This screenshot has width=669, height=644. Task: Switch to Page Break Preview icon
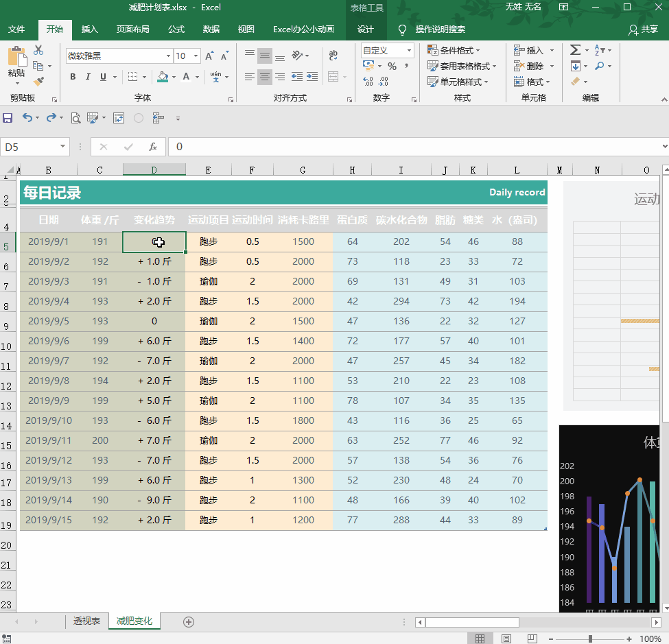click(532, 639)
